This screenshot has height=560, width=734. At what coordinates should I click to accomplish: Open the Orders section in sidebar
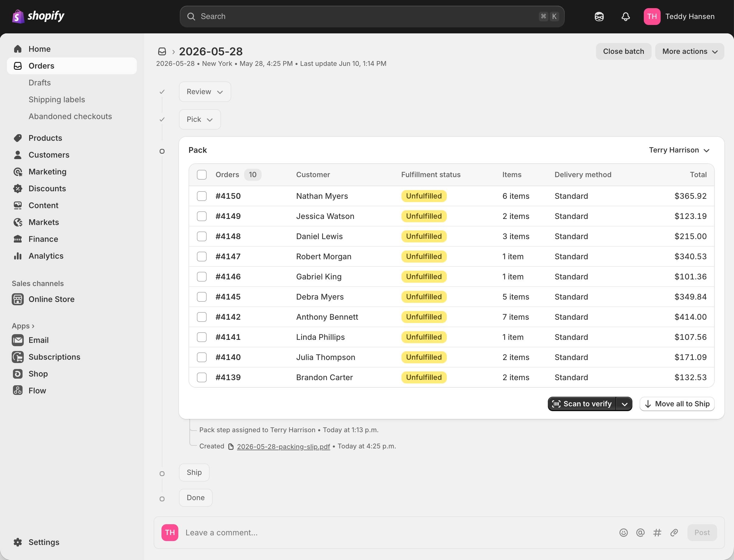(72, 66)
